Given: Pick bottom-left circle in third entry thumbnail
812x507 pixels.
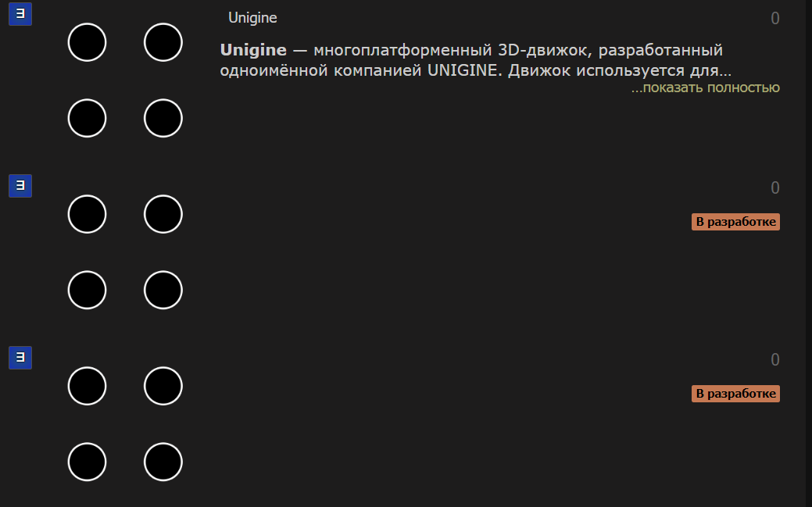Looking at the screenshot, I should [x=87, y=462].
